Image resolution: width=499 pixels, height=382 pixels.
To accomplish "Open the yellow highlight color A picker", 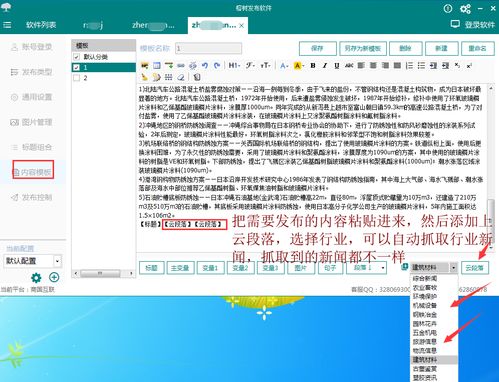I will coord(298,66).
